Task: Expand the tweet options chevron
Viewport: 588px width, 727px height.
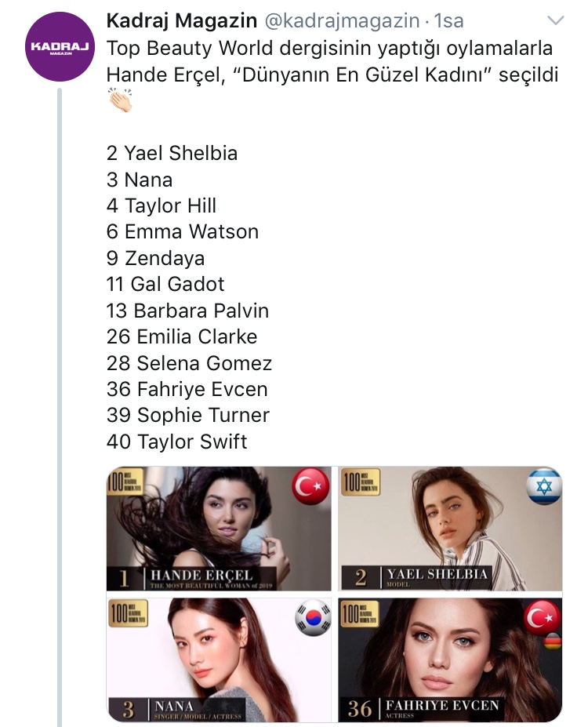Action: 556,20
